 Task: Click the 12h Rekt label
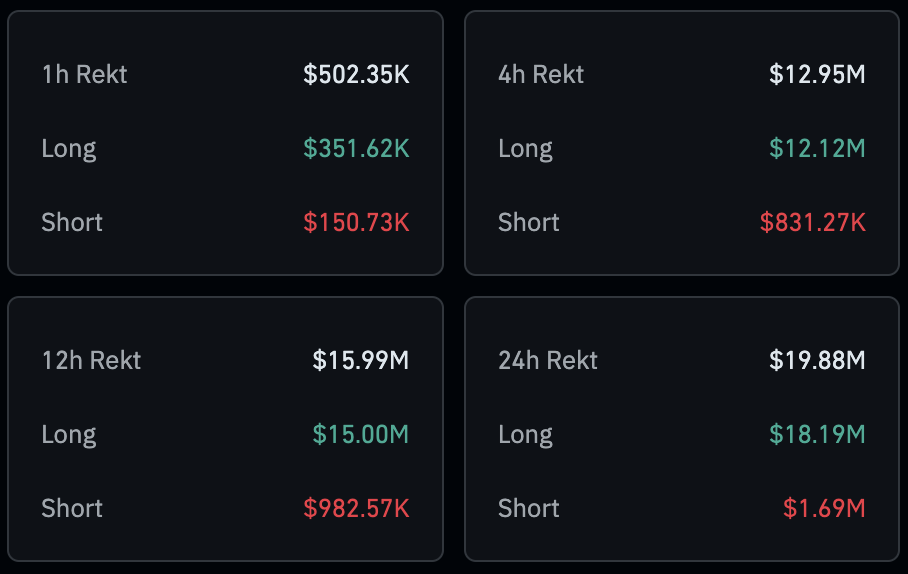pos(91,360)
